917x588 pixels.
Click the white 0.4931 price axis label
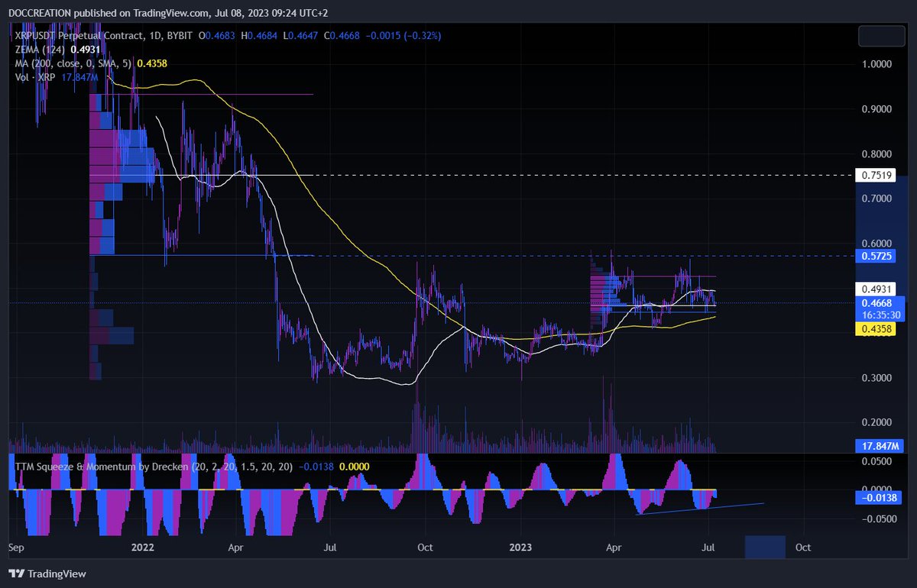coord(874,289)
